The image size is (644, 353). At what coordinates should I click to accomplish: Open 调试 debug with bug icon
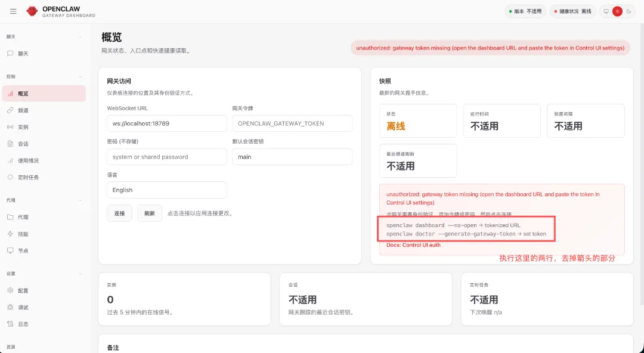(x=44, y=308)
